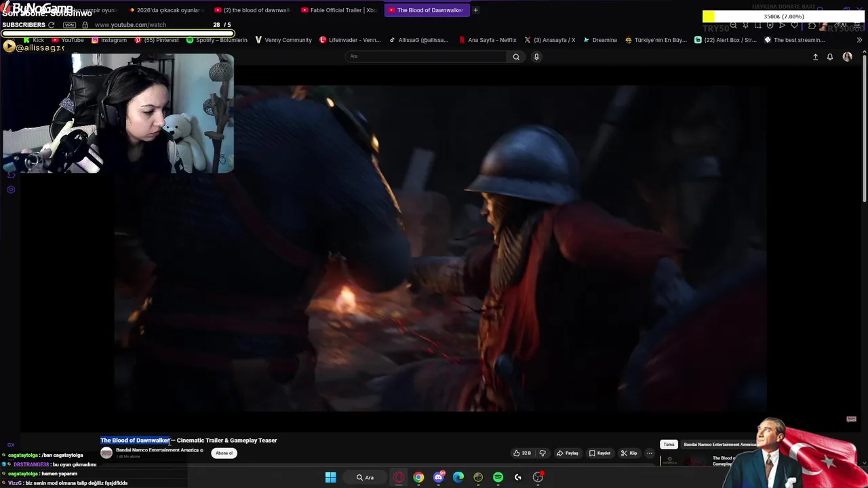The width and height of the screenshot is (868, 488).
Task: Open the YouTube account avatar
Action: (x=847, y=57)
